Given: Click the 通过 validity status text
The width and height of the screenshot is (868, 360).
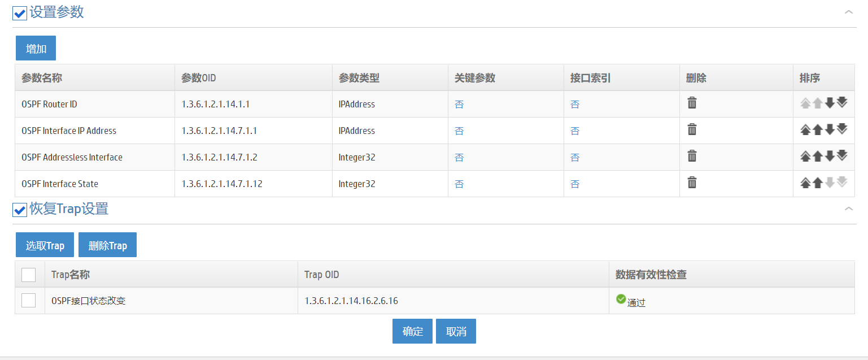Looking at the screenshot, I should click(636, 302).
